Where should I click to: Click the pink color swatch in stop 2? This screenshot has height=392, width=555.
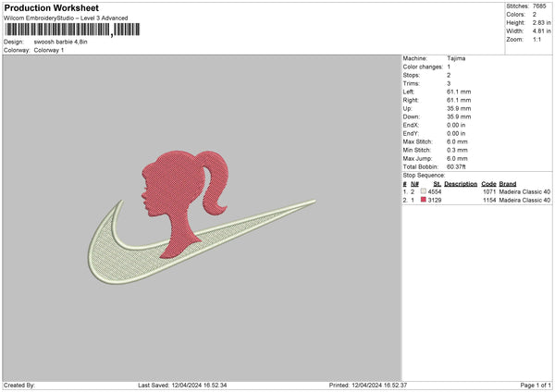(x=424, y=200)
